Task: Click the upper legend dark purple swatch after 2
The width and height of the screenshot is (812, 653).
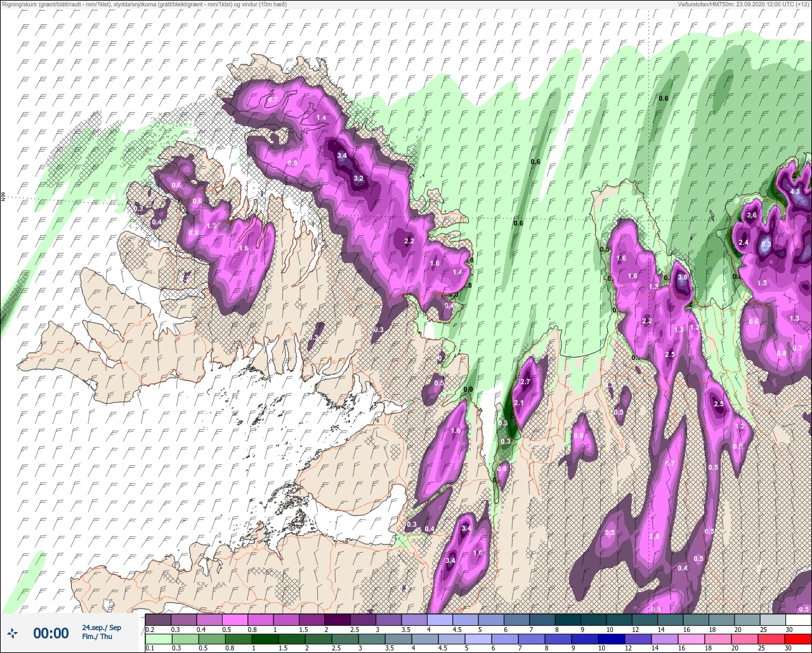Action: (337, 619)
